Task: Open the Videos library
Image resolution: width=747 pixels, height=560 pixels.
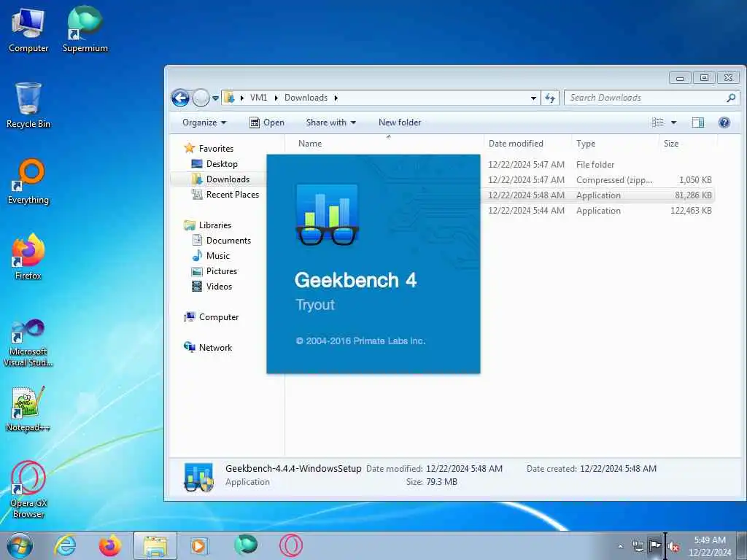Action: click(x=212, y=286)
